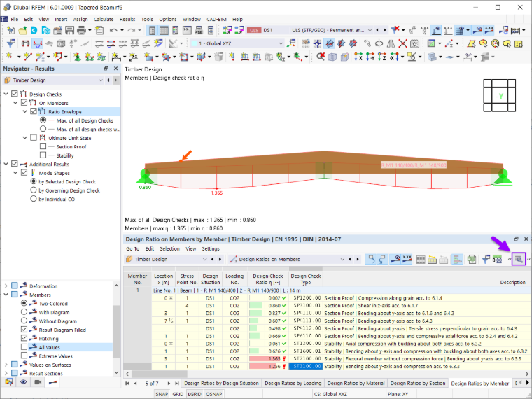Viewport: 532px width, 399px height.
Task: Click the red X delete icon
Action: click(402, 43)
